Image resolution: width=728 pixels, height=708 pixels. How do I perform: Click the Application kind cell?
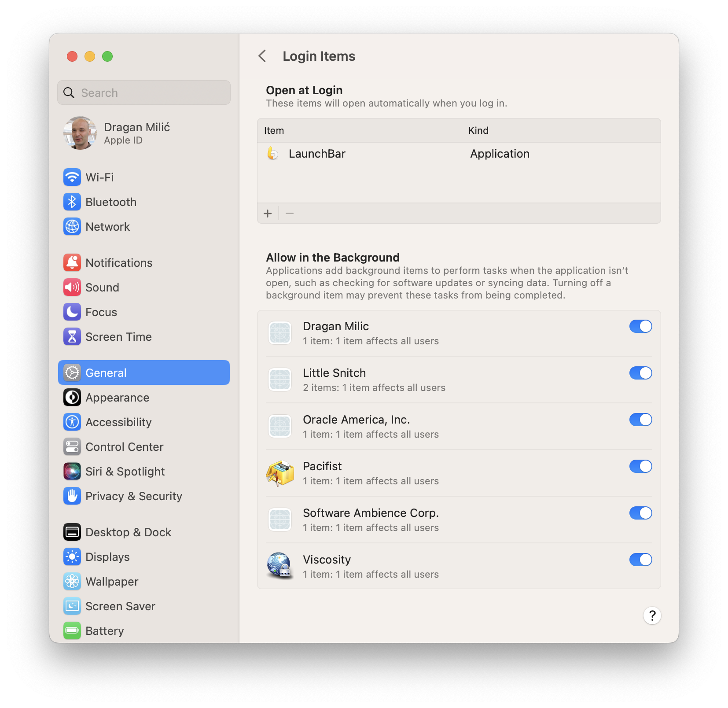click(x=500, y=154)
